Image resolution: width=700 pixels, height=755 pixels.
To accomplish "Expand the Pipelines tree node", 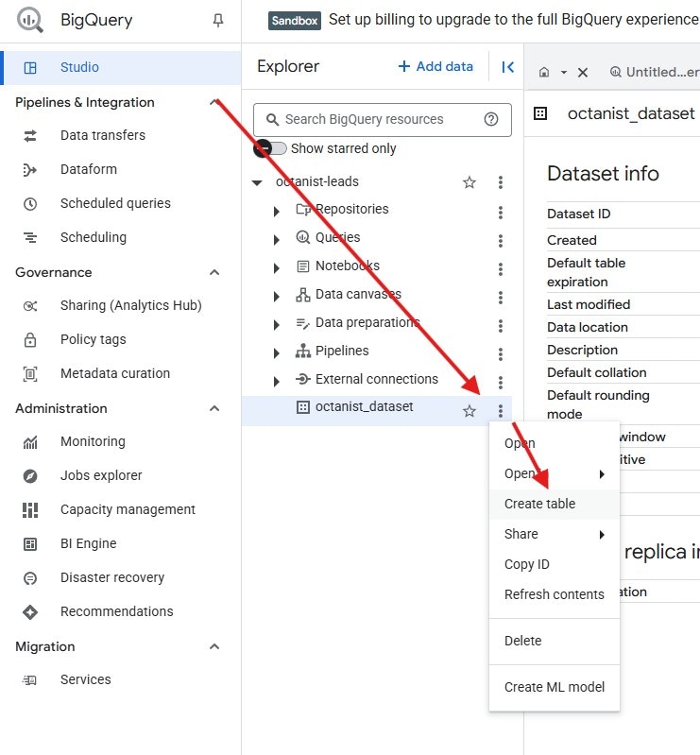I will click(x=277, y=353).
